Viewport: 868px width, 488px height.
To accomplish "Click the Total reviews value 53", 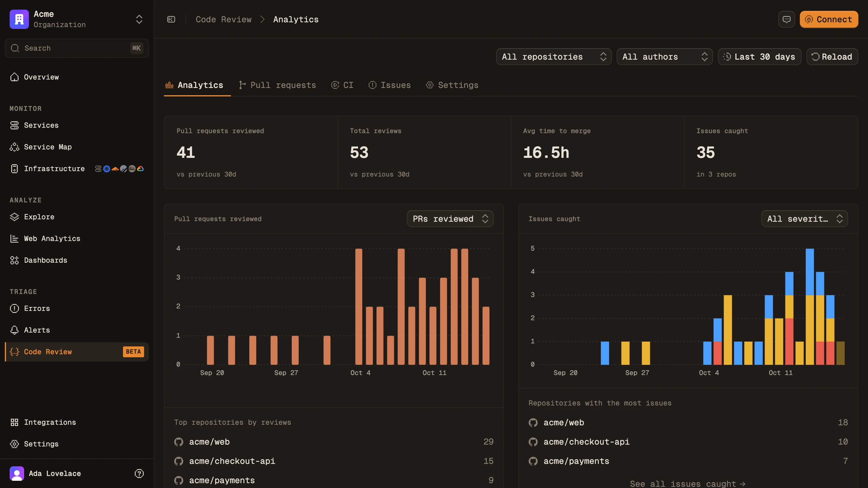I will coord(359,152).
